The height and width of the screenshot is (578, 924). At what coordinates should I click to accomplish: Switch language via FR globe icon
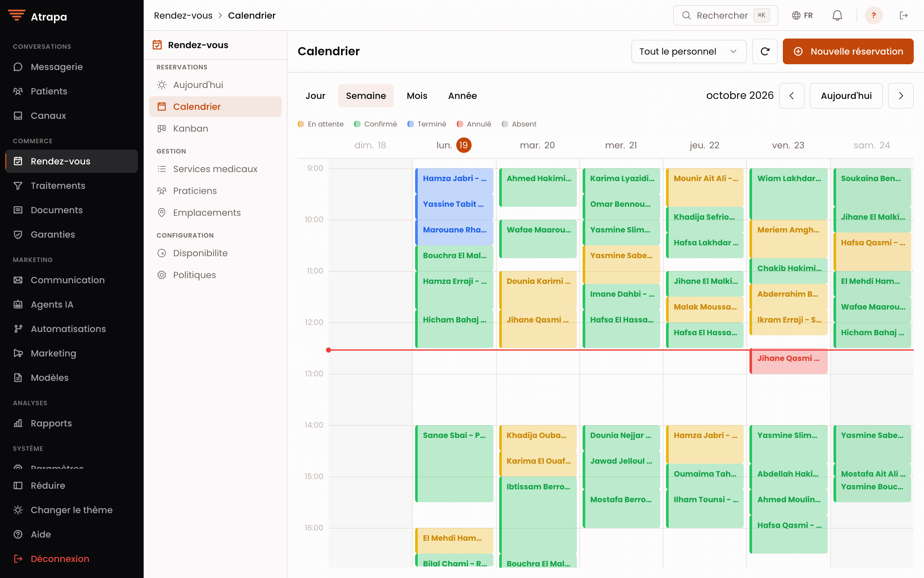tap(802, 15)
